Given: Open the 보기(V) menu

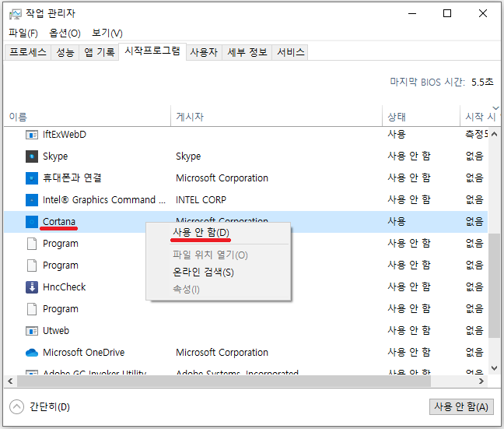Looking at the screenshot, I should coord(107,33).
